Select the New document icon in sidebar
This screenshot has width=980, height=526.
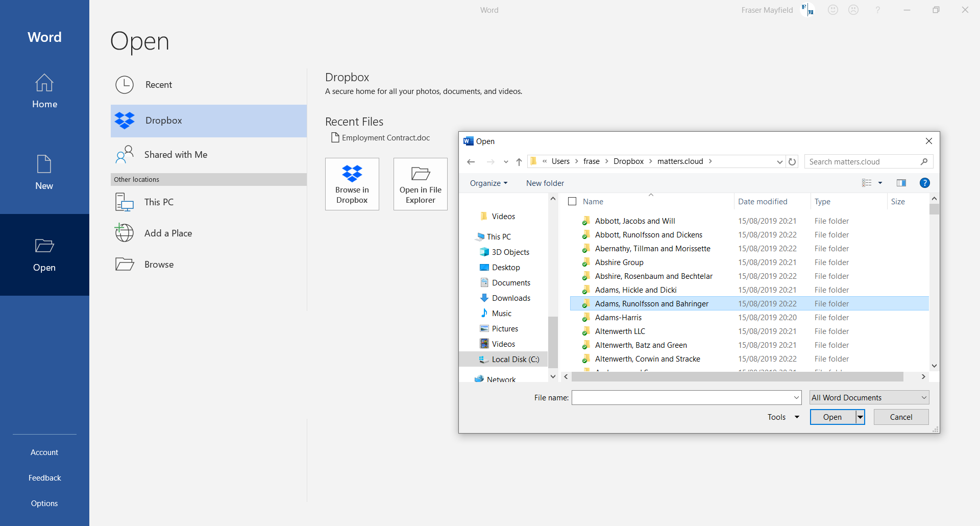pos(44,173)
